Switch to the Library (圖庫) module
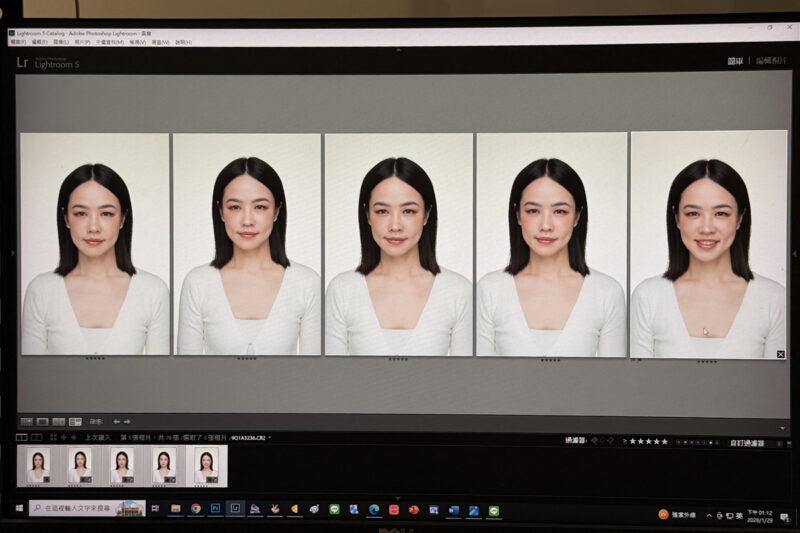The image size is (800, 533). click(737, 62)
